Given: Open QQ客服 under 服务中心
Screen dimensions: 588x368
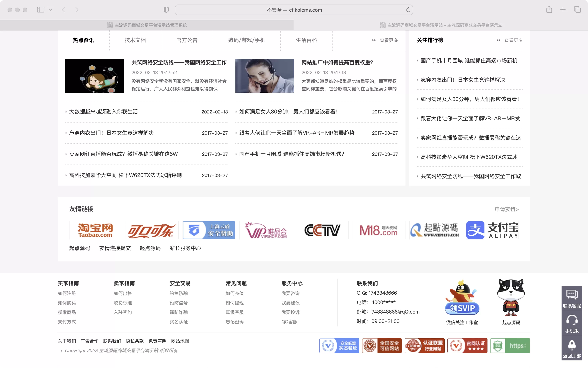Looking at the screenshot, I should [289, 322].
